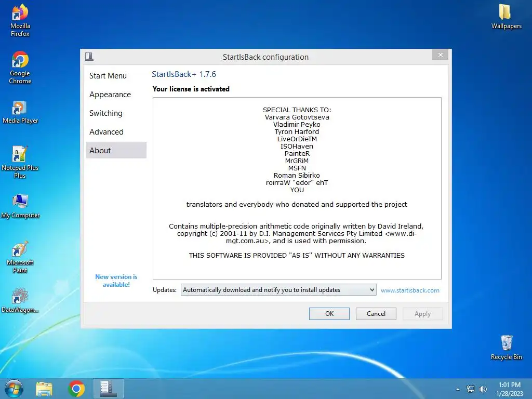Viewport: 532px width, 399px height.
Task: Open DataWagon desktop shortcut
Action: [20, 300]
